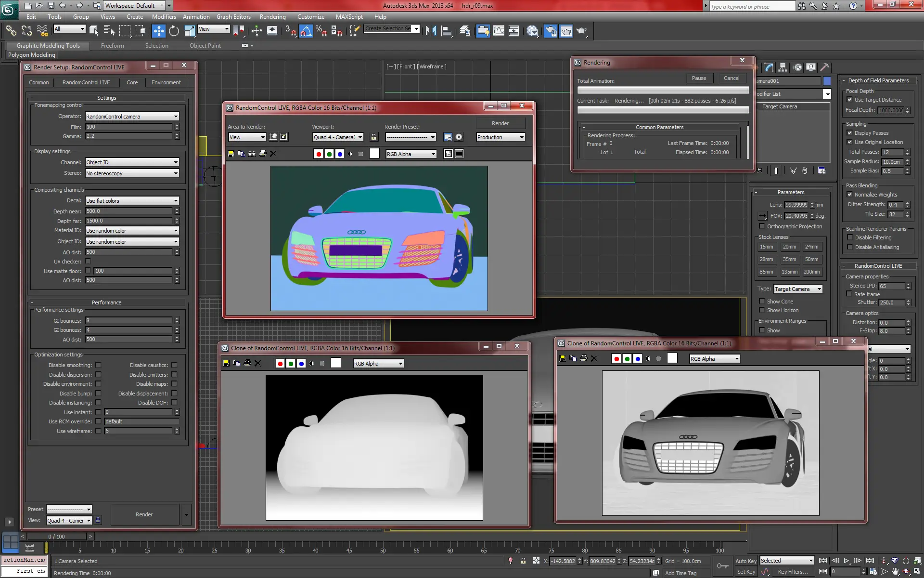Enable Show Cone checkbox
Image resolution: width=924 pixels, height=578 pixels.
[x=762, y=302]
